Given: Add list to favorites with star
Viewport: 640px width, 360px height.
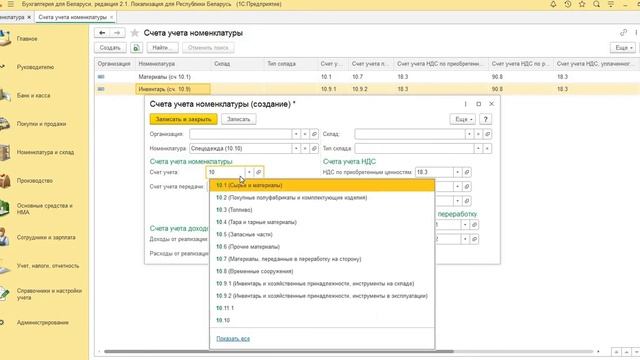Looking at the screenshot, I should click(x=134, y=33).
